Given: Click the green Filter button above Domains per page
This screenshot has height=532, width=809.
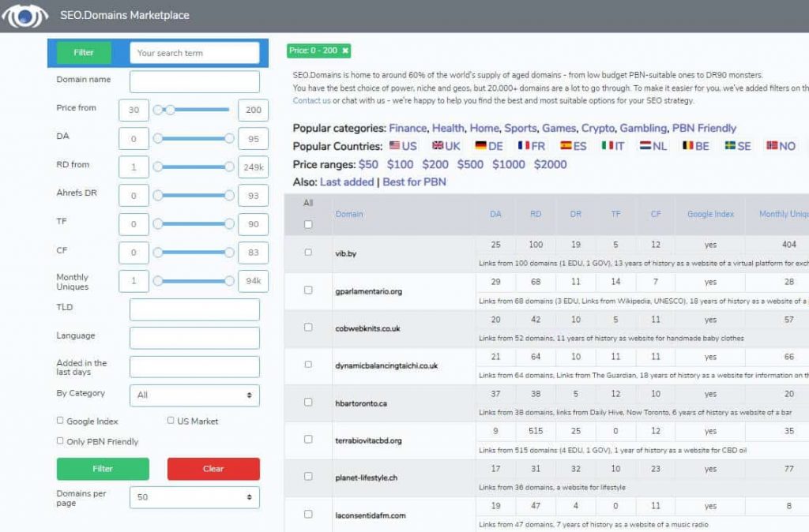Looking at the screenshot, I should click(x=103, y=469).
